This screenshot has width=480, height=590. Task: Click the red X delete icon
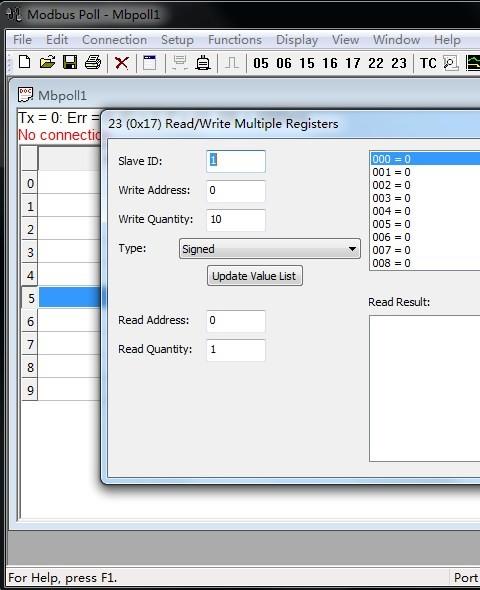(x=122, y=63)
